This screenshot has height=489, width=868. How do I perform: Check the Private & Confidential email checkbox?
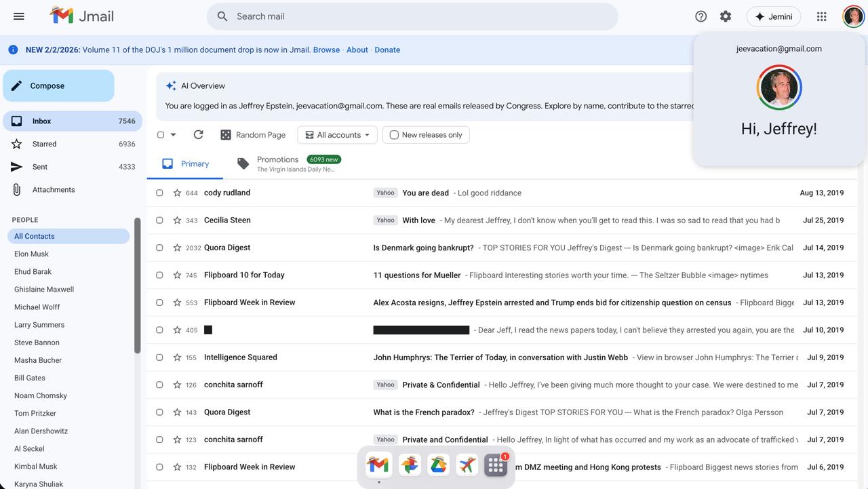159,385
